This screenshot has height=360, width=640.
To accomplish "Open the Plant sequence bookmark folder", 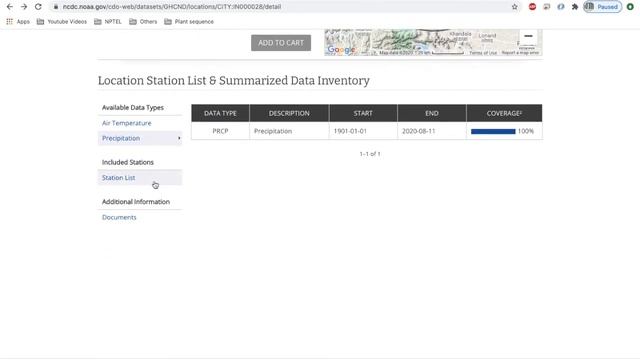I will click(189, 22).
